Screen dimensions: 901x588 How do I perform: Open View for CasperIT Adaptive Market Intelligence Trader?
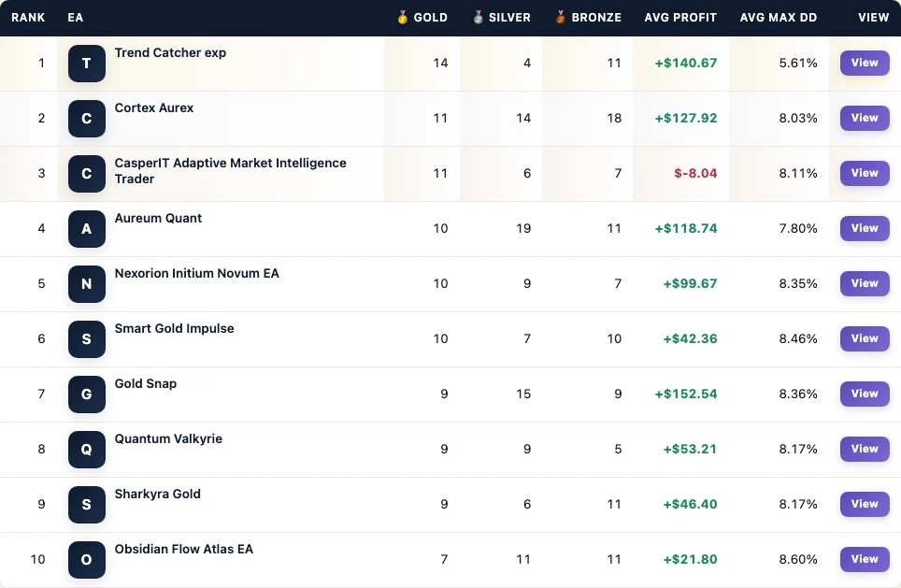point(865,173)
